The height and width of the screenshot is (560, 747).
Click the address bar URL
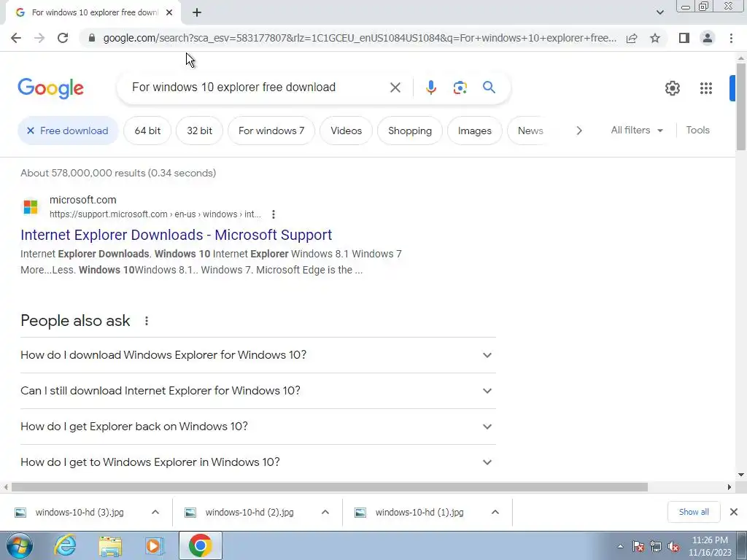[360, 38]
